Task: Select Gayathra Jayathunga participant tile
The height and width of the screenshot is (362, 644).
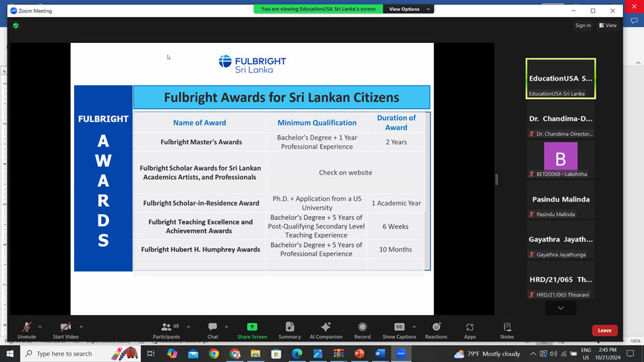Action: [561, 240]
